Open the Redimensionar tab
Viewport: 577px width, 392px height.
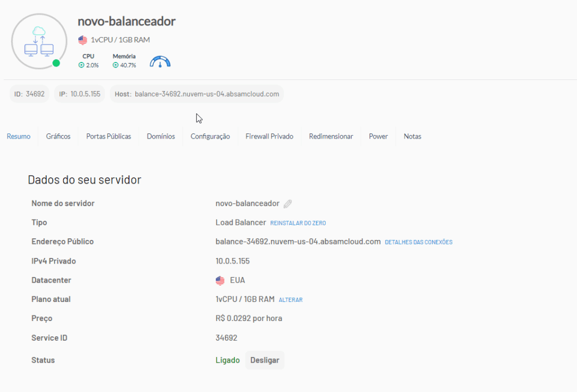pos(331,136)
